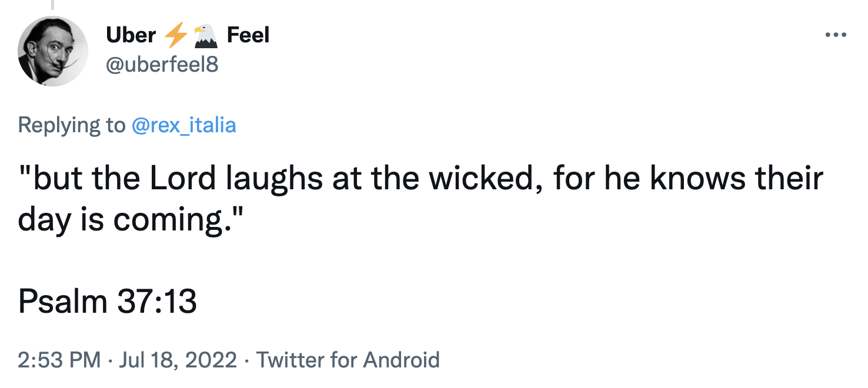
Task: Click the 2:53 PM timestamp
Action: pyautogui.click(x=59, y=359)
